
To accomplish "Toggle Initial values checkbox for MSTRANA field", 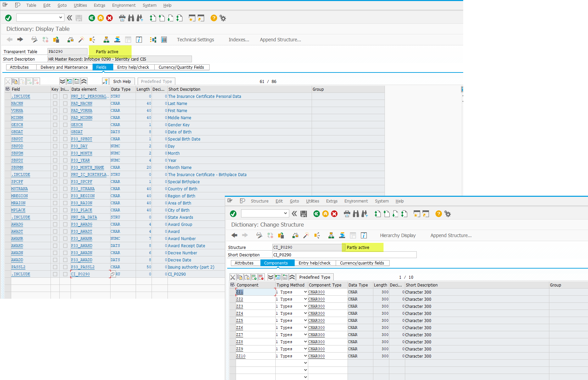I will click(65, 189).
